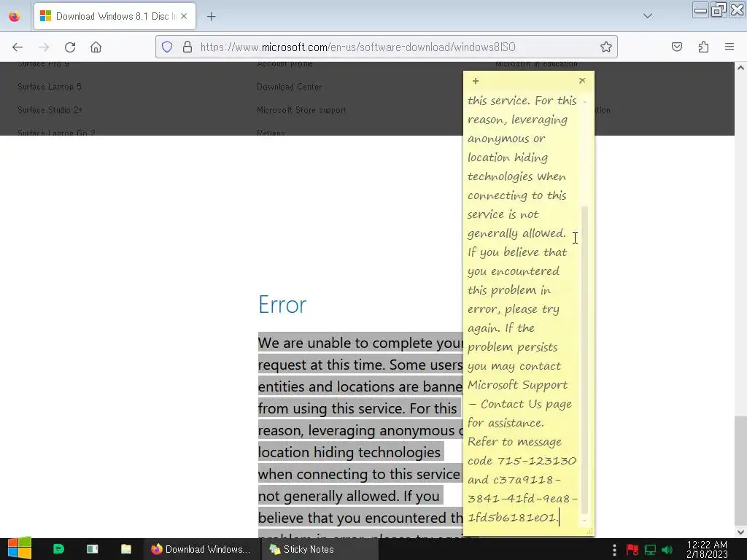Open the Windows Start menu

(x=19, y=549)
